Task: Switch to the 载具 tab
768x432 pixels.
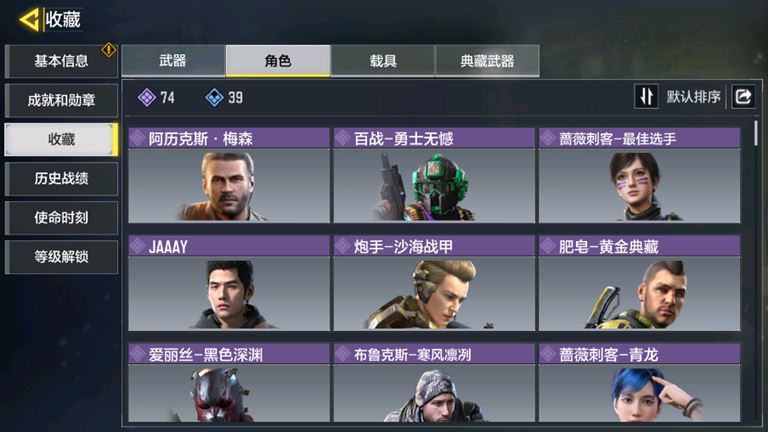Action: [x=383, y=61]
